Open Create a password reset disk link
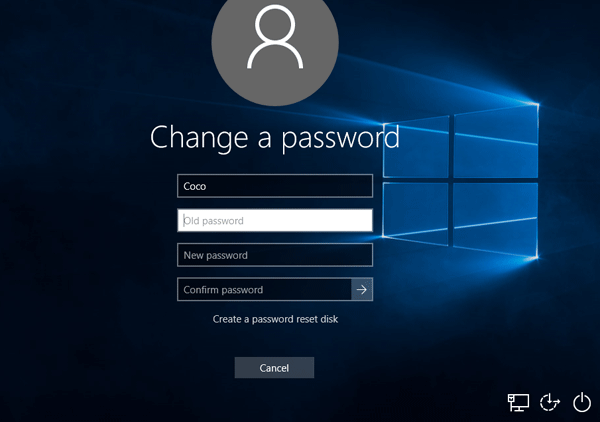The height and width of the screenshot is (422, 600). click(x=275, y=319)
